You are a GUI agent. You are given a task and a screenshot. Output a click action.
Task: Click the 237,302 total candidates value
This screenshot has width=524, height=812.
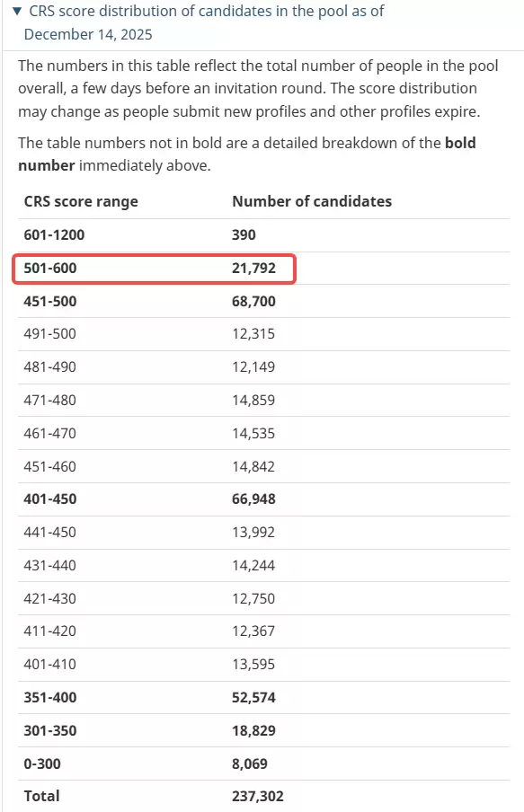click(x=258, y=796)
